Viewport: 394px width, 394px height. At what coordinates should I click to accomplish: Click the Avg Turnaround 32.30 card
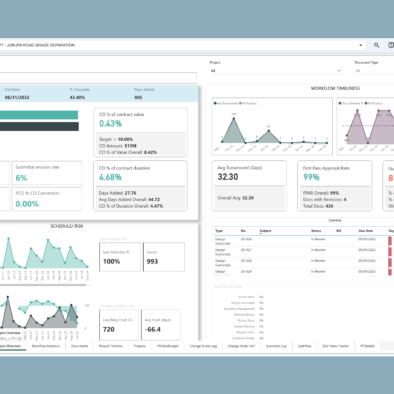pos(249,186)
